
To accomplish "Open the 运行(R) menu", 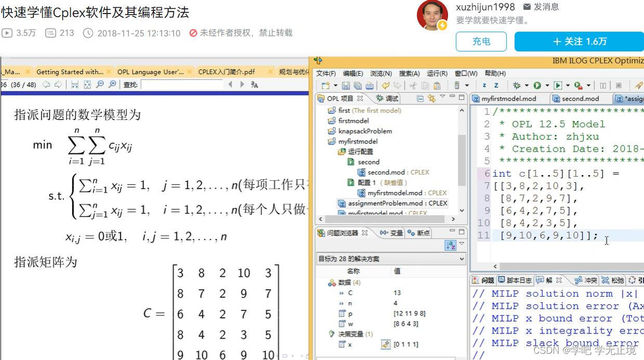I will 439,73.
